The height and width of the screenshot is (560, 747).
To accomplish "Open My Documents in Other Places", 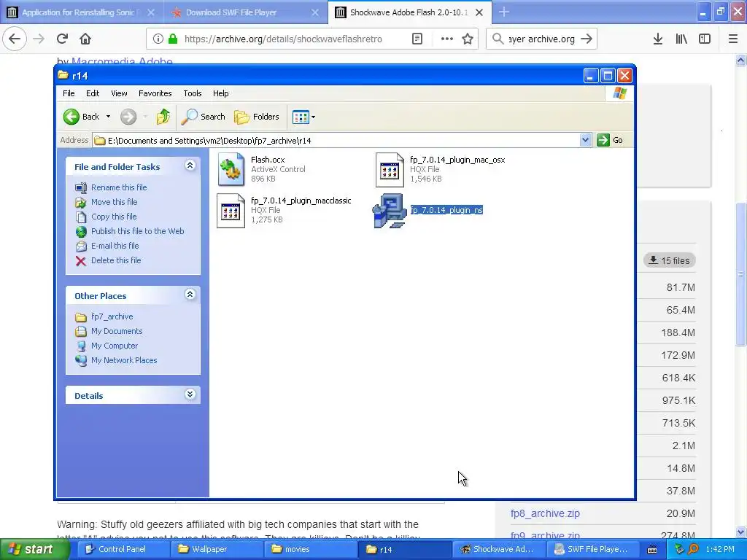I will [x=117, y=331].
